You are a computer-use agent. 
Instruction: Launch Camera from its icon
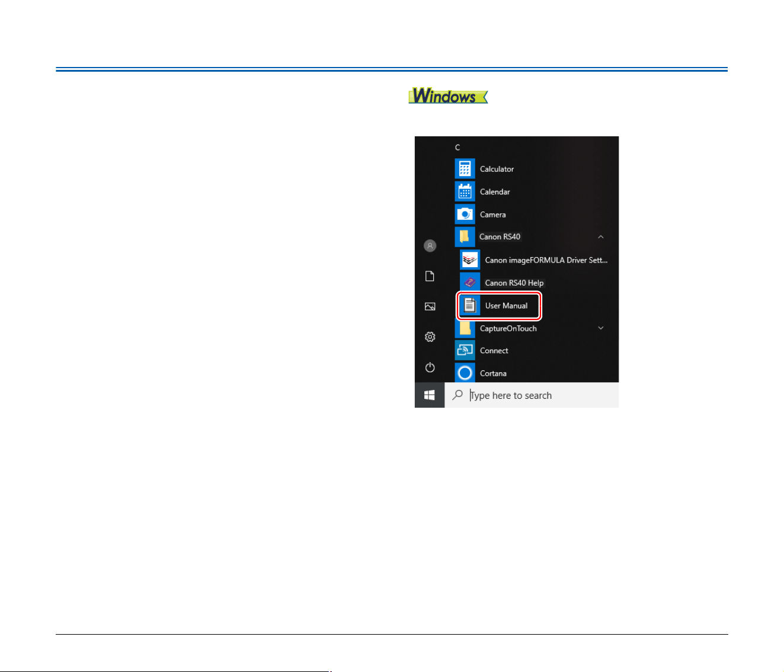click(465, 214)
